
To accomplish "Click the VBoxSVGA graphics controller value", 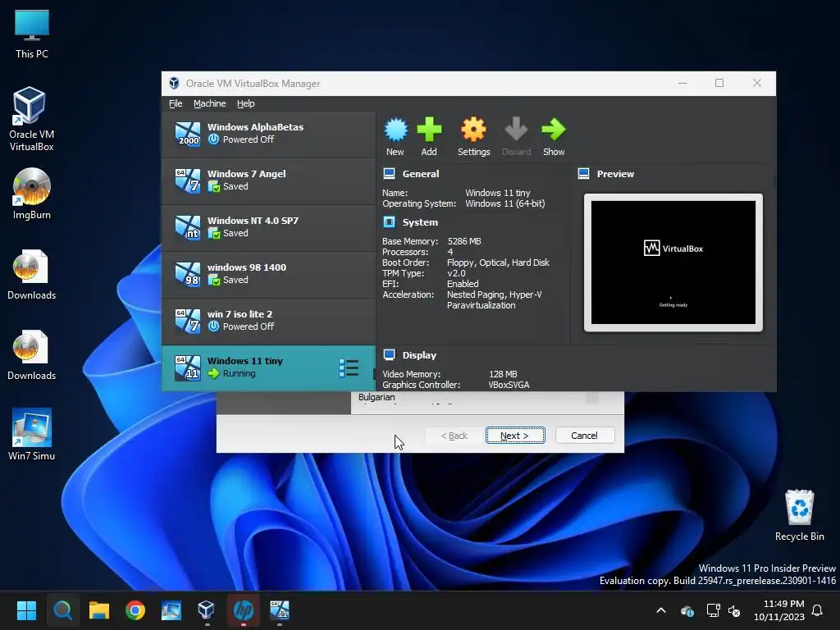I will pyautogui.click(x=509, y=385).
